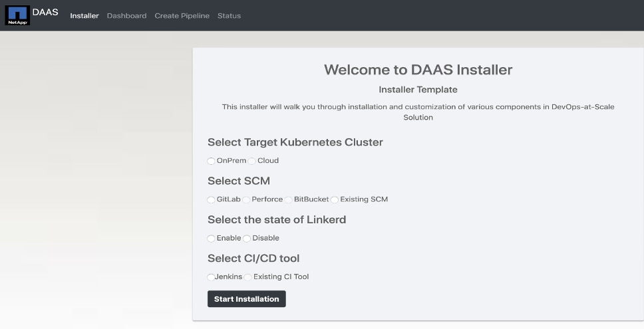The width and height of the screenshot is (644, 329).
Task: Click the 'Installer Template' subtitle
Action: tap(418, 90)
